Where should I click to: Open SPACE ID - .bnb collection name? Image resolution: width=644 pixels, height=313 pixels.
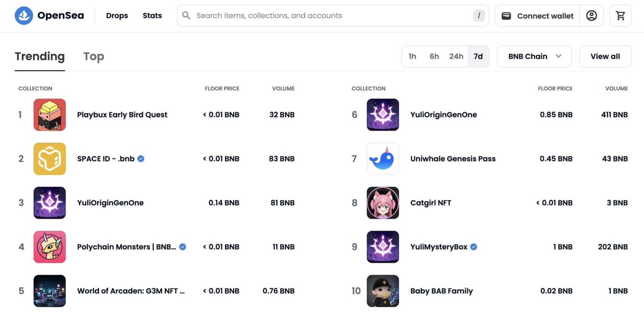pyautogui.click(x=106, y=159)
